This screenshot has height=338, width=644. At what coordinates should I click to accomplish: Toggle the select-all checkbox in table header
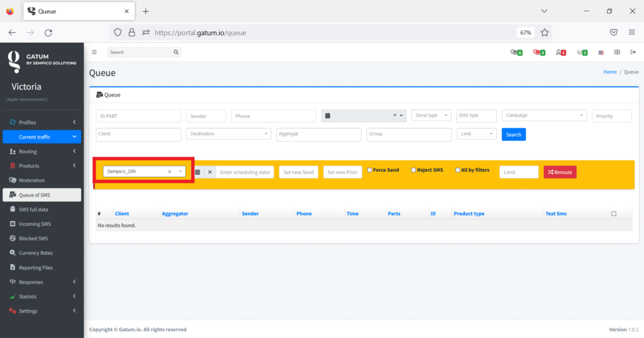[x=614, y=214]
